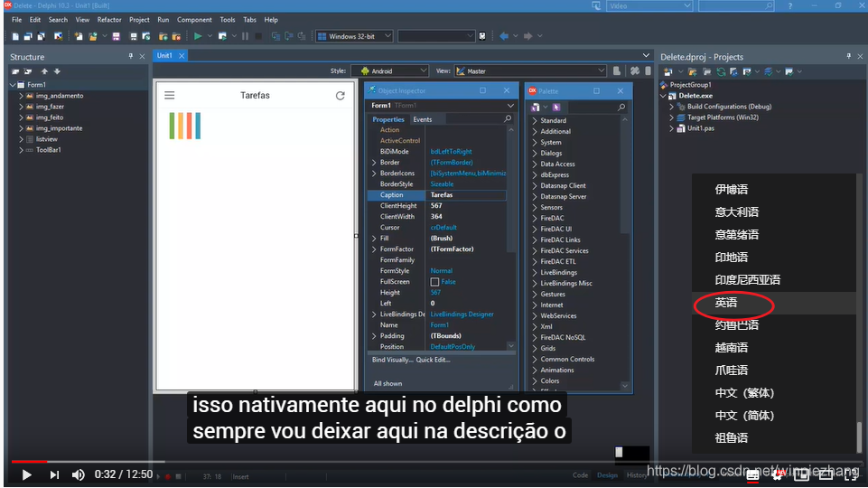
Task: Open the Refactor menu
Action: (109, 19)
